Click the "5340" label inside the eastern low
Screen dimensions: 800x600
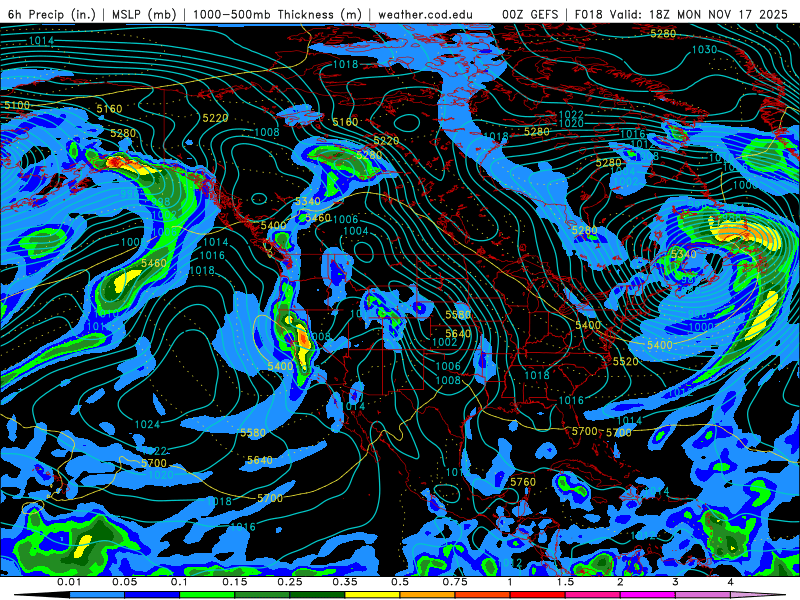tap(684, 254)
